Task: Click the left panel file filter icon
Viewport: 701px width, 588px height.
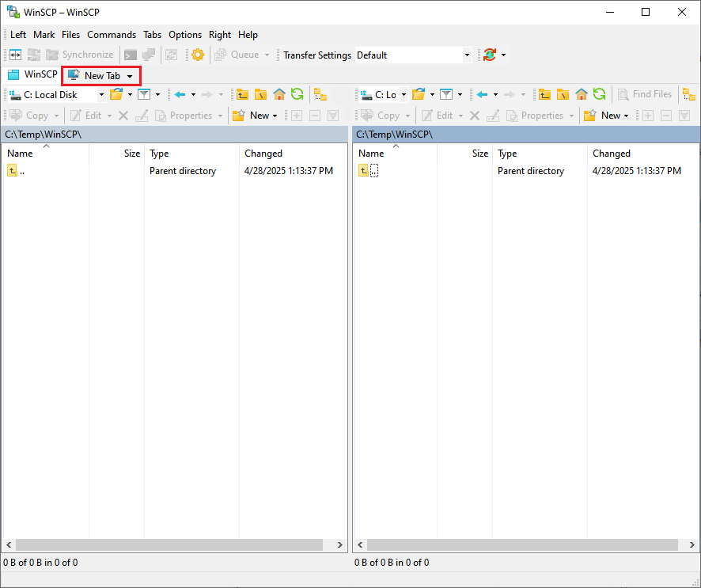Action: pos(144,94)
